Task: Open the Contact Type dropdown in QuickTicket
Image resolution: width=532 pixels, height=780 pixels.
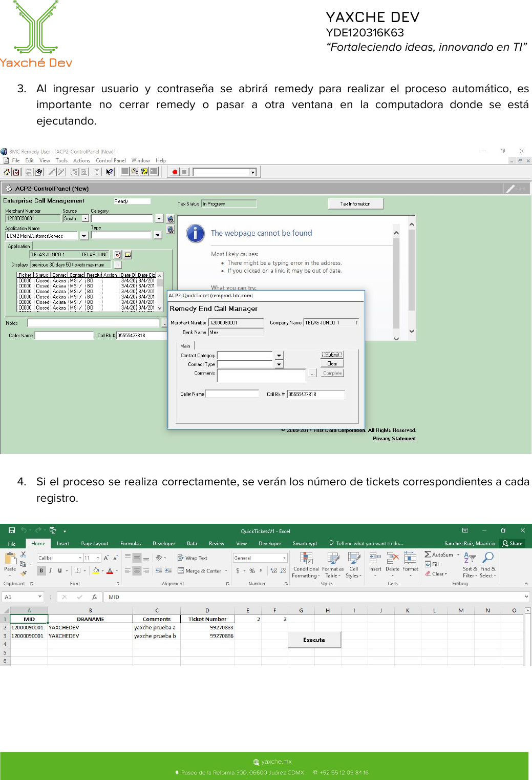Action: tap(279, 364)
